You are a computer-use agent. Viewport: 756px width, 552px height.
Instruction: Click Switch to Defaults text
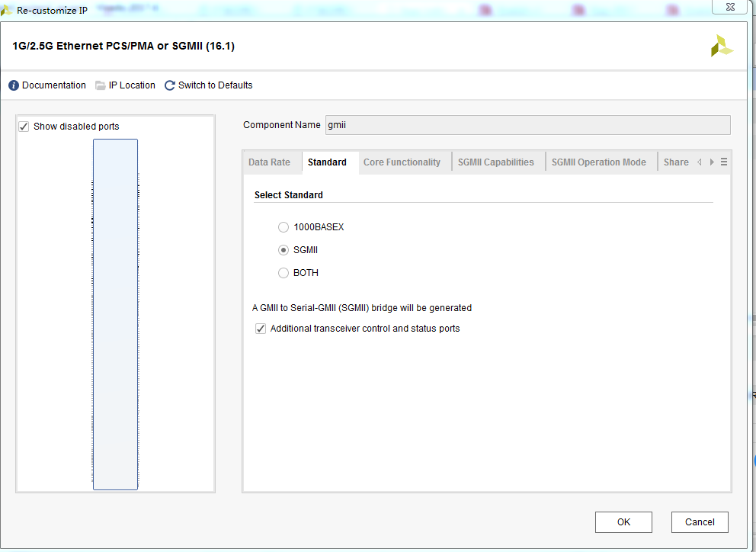tap(215, 85)
